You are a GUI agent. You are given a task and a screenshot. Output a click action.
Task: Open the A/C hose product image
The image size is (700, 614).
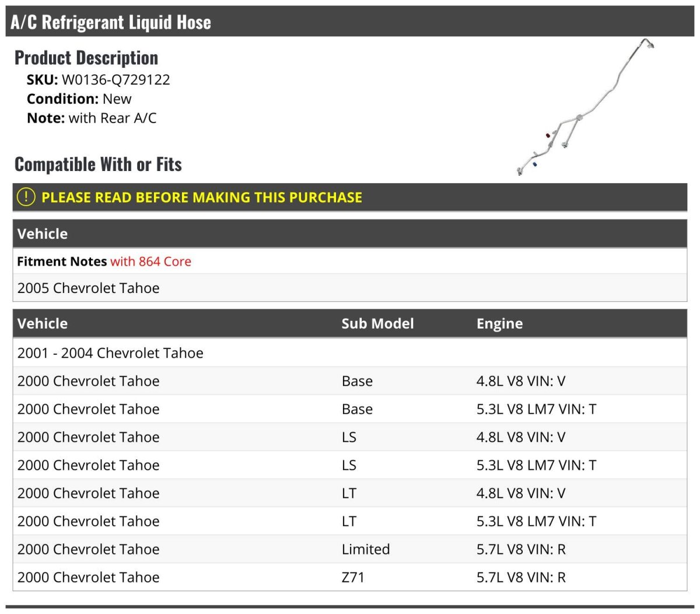click(585, 108)
